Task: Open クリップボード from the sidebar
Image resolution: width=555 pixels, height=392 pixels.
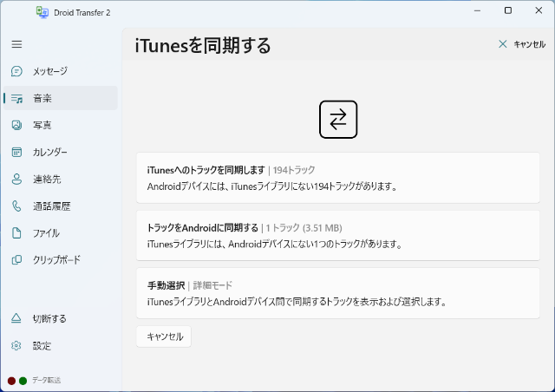Action: click(61, 260)
